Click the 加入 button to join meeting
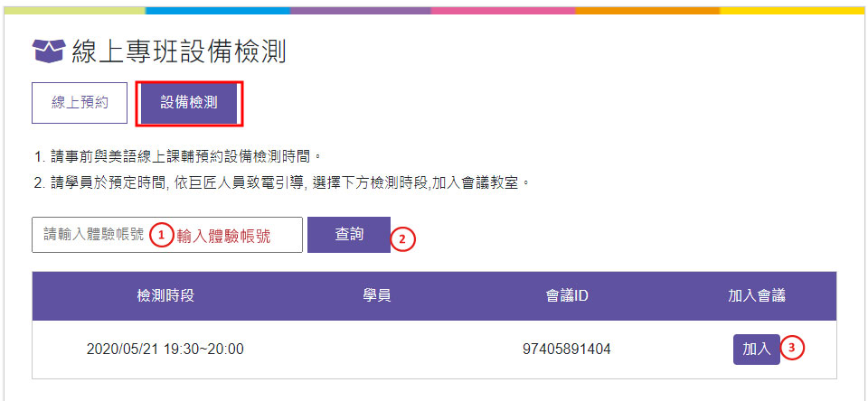 coord(756,349)
